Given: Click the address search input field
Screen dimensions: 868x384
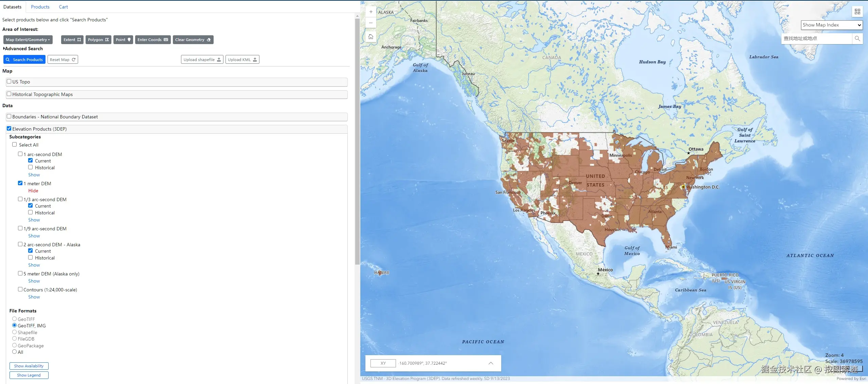Looking at the screenshot, I should [x=816, y=39].
